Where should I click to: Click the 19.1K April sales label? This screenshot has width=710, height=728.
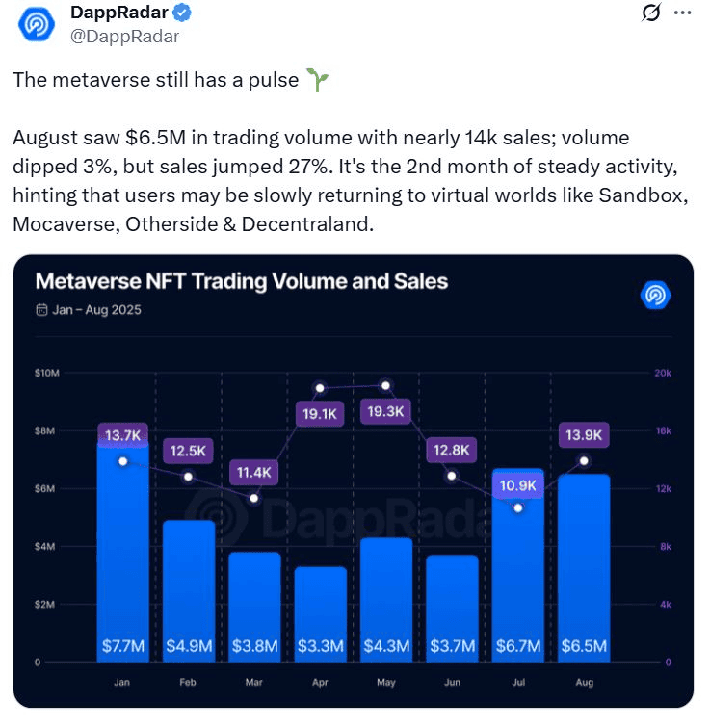tap(321, 414)
